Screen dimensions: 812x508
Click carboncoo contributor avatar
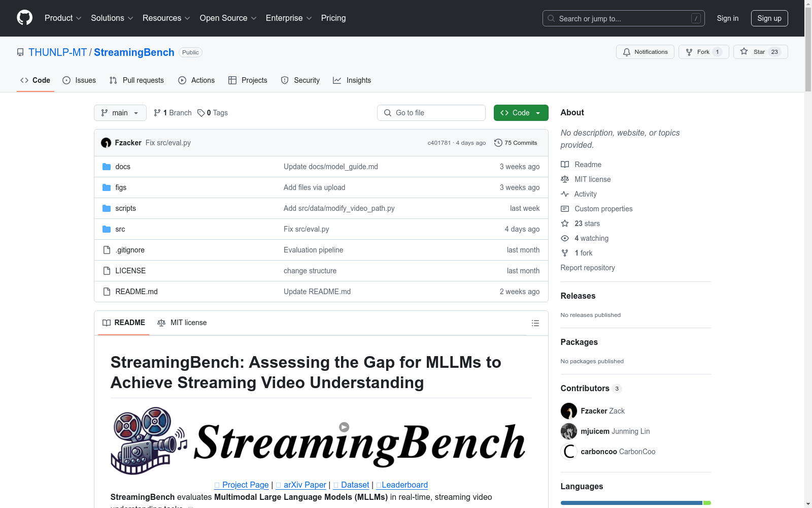coord(569,452)
